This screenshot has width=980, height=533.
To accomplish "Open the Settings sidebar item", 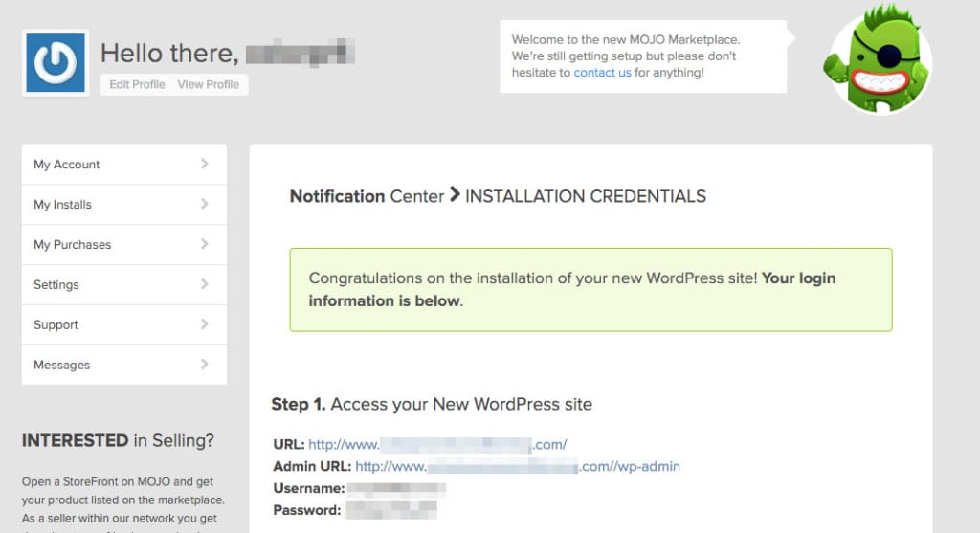I will coord(56,285).
